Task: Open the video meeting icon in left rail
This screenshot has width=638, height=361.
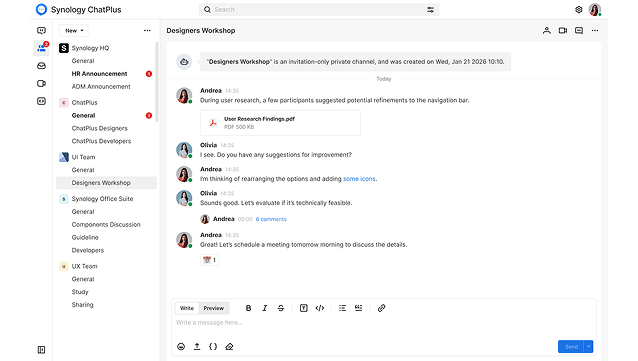Action: point(42,83)
